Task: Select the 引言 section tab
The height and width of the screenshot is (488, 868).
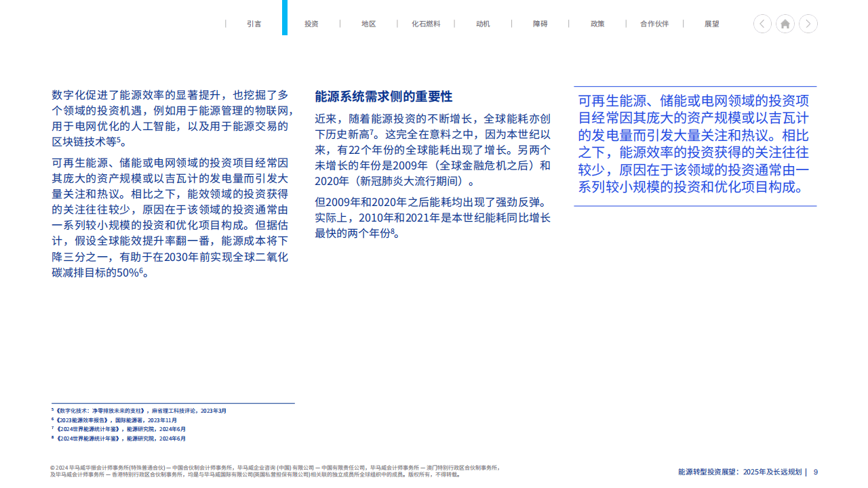Action: [254, 24]
